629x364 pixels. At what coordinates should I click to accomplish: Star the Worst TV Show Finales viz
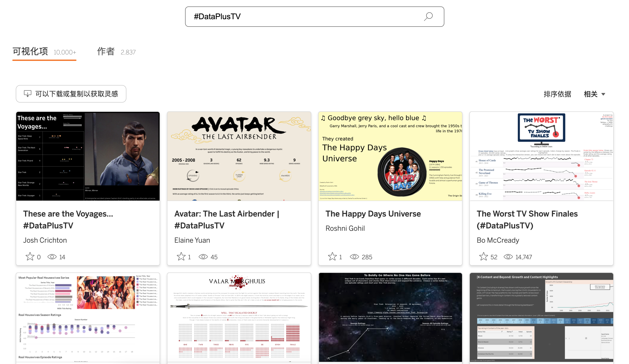(483, 256)
